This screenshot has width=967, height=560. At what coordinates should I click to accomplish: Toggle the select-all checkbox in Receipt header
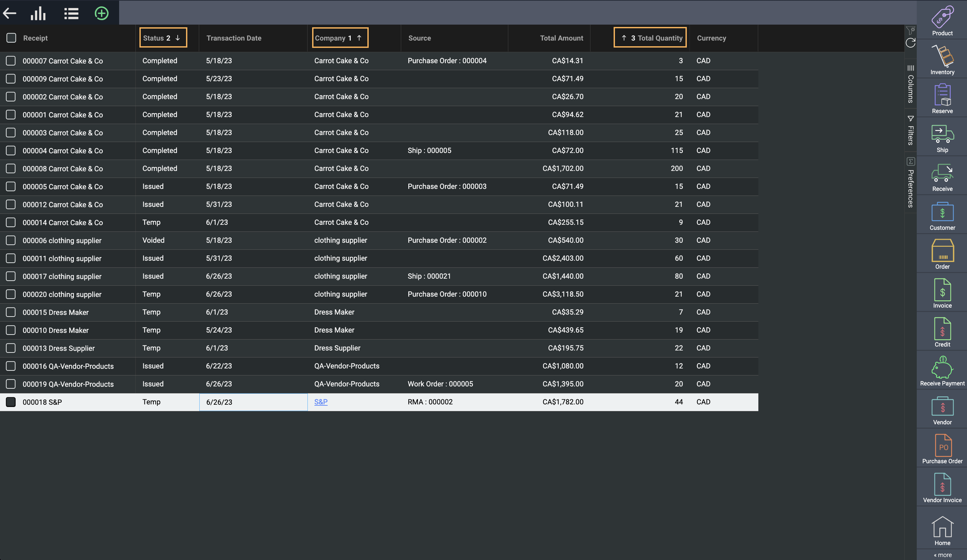tap(11, 38)
